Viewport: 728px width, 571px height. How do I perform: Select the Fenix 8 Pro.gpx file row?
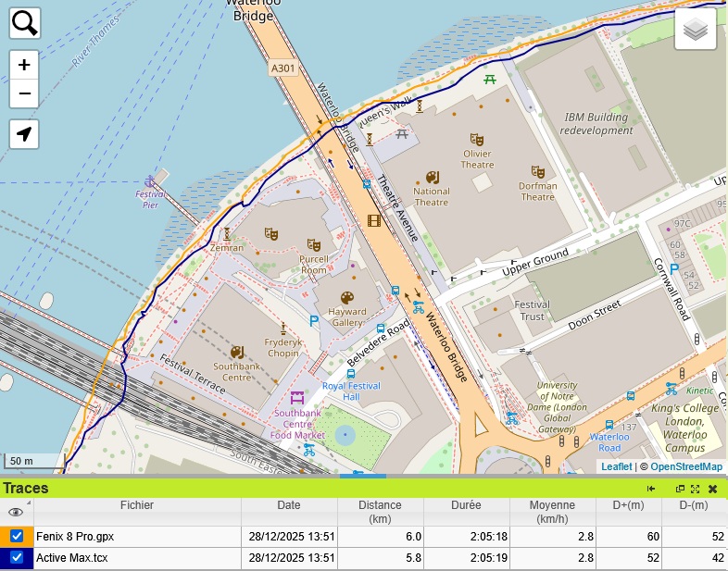pyautogui.click(x=136, y=536)
